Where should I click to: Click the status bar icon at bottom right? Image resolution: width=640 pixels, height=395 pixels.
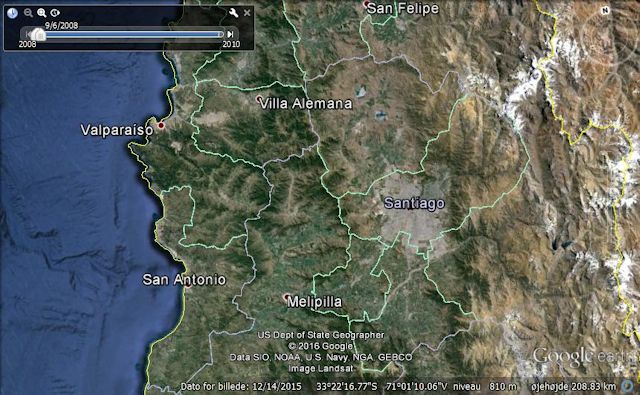coord(628,386)
